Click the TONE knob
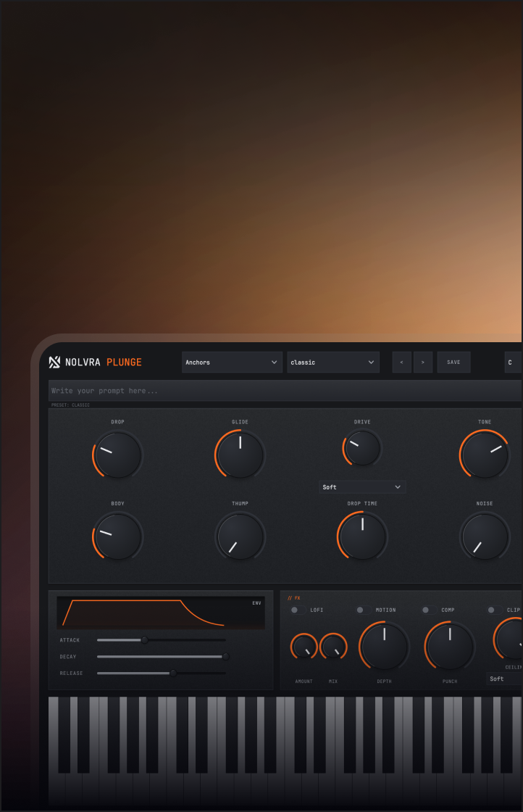This screenshot has width=523, height=812. pyautogui.click(x=485, y=455)
